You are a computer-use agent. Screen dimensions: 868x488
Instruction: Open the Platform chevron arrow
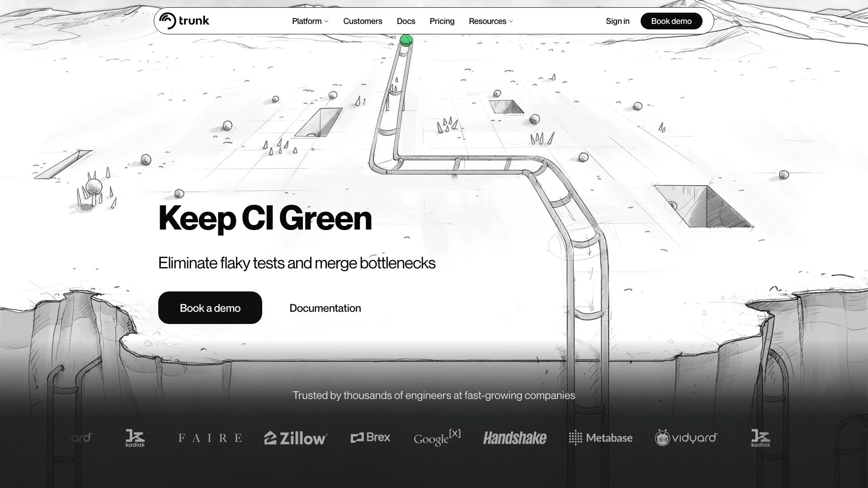(326, 21)
